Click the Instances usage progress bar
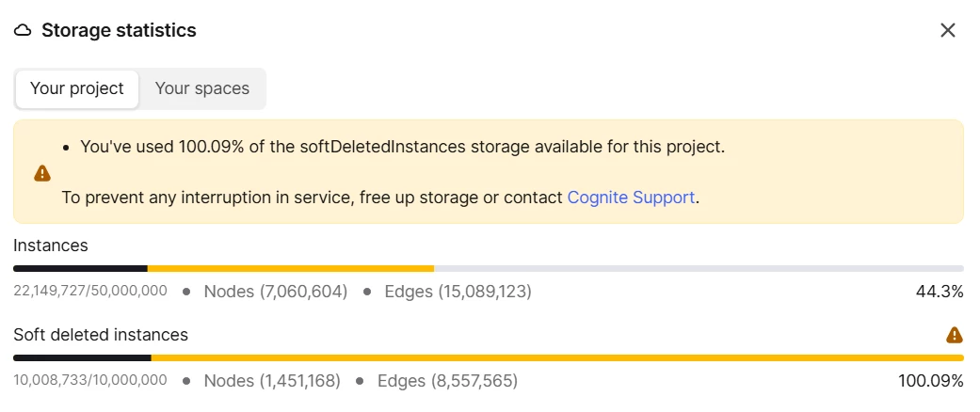Image resolution: width=980 pixels, height=412 pixels. coord(489,268)
